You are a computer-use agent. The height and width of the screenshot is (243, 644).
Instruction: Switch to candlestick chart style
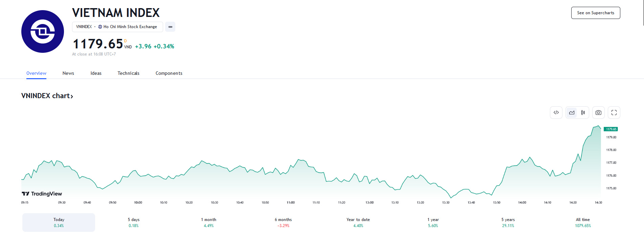[583, 113]
